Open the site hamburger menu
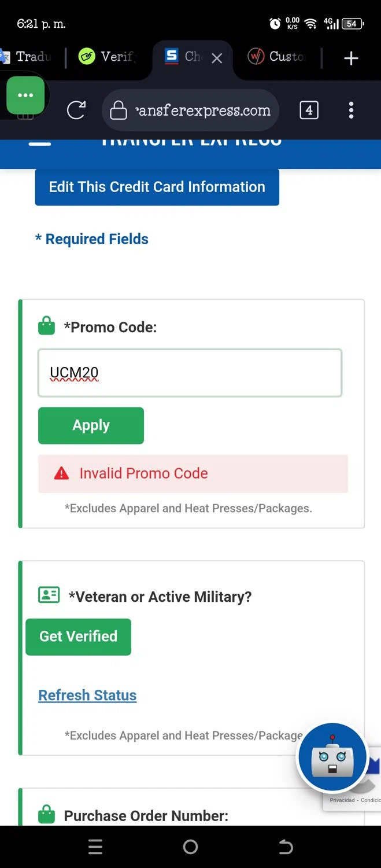 (40, 144)
